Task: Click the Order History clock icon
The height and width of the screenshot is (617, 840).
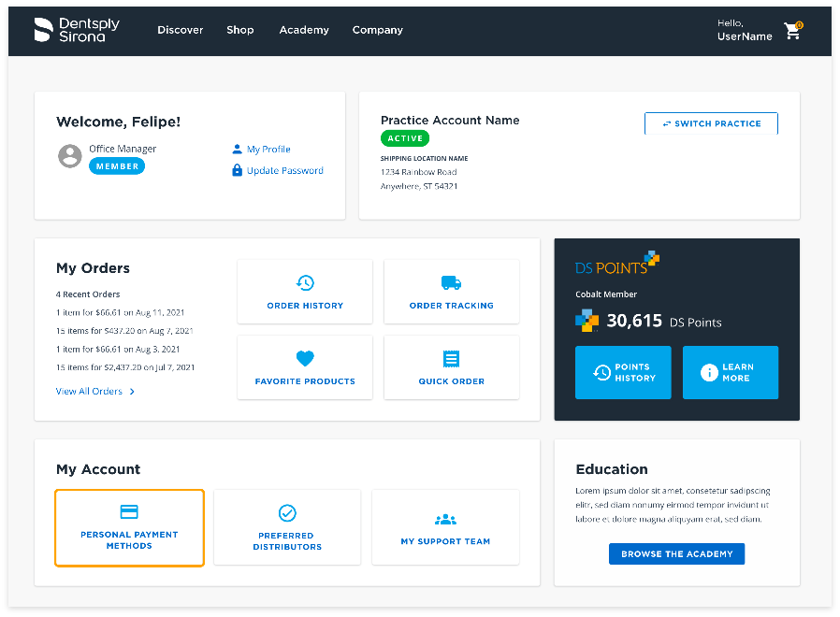Action: tap(305, 282)
